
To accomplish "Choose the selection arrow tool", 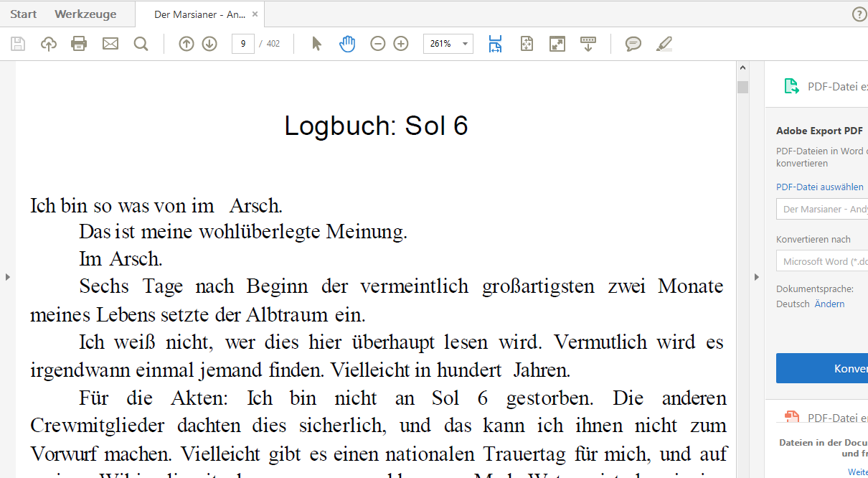I will [x=316, y=44].
